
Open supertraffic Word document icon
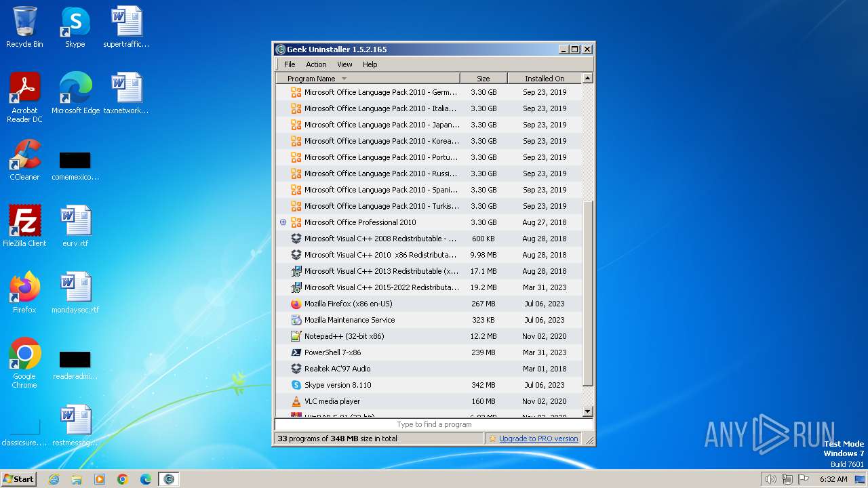click(126, 27)
